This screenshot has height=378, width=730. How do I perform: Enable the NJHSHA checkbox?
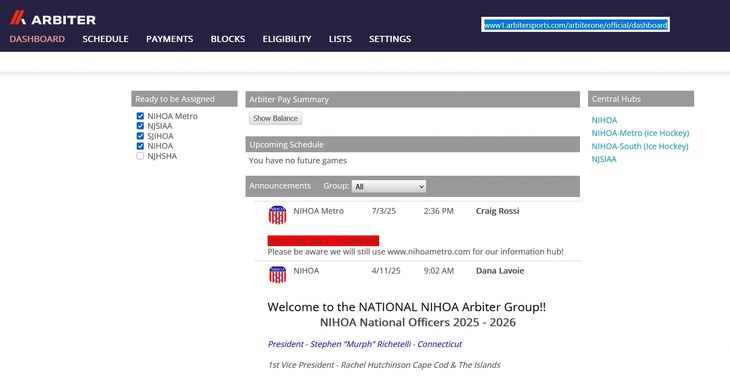pos(140,156)
